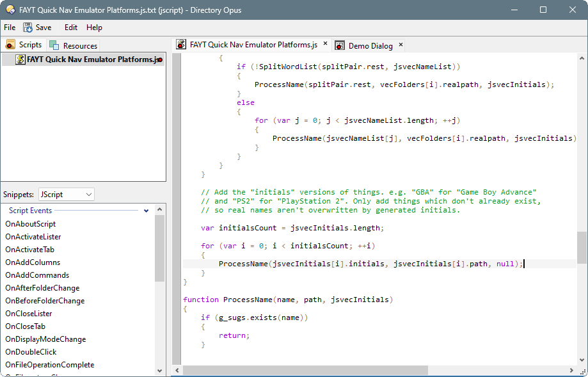Click the snippets list scroll-up arrow
Viewport: 588px width, 377px height.
click(x=160, y=209)
